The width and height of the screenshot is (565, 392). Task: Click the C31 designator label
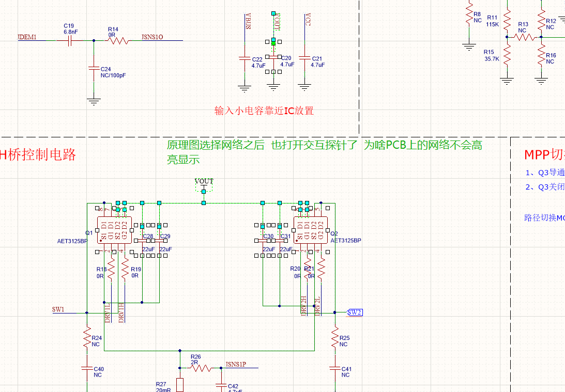286,236
